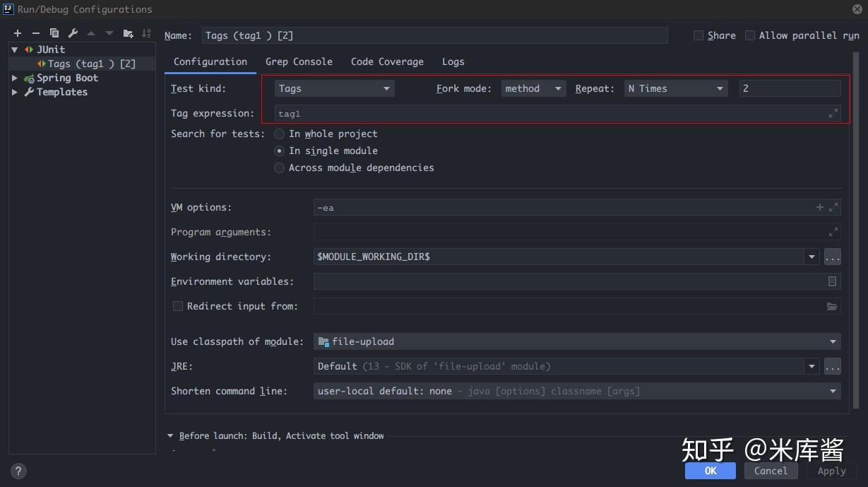868x487 pixels.
Task: Switch to the Code Coverage tab
Action: point(386,61)
